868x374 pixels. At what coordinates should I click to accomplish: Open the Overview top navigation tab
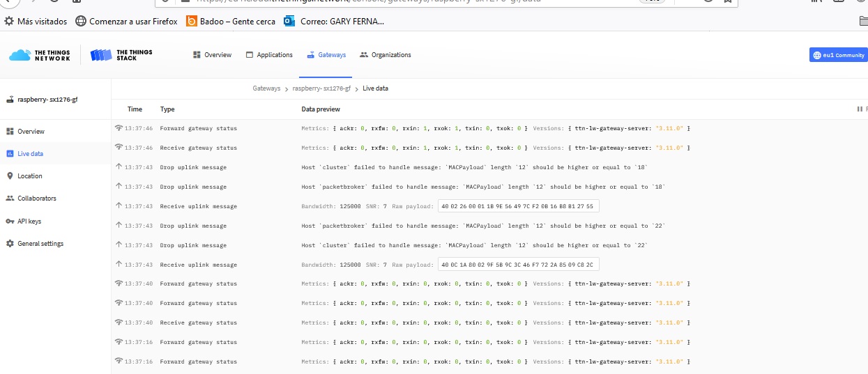(x=212, y=55)
